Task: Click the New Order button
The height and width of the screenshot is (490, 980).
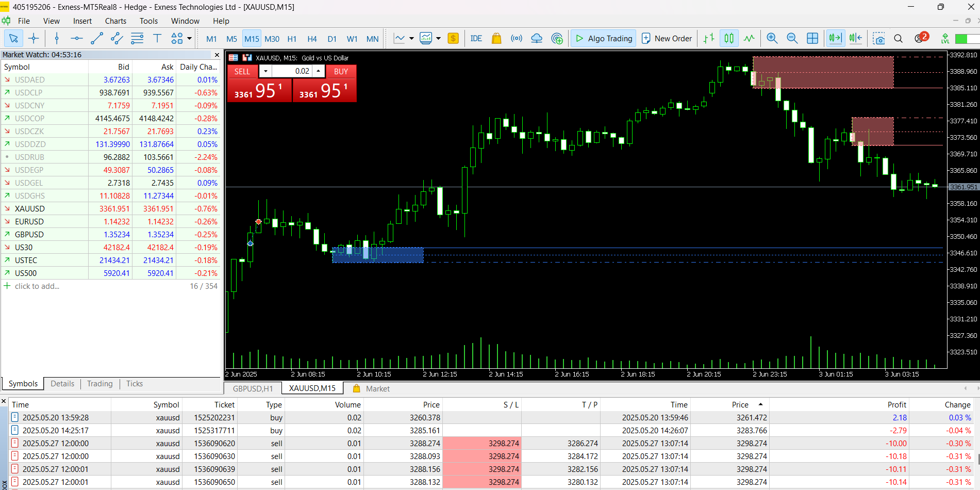Action: pos(667,39)
